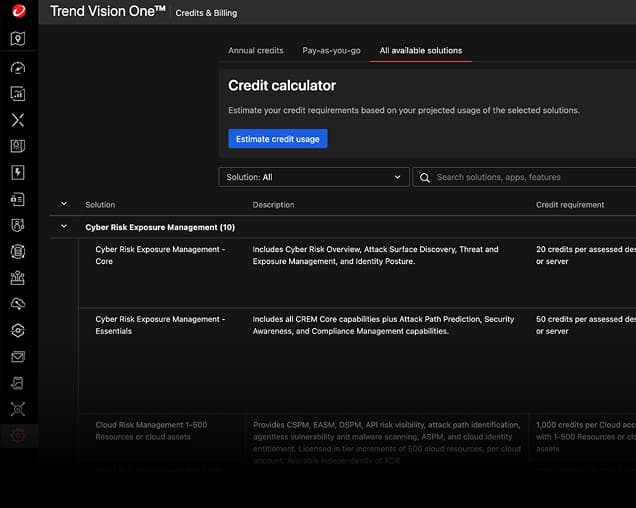Click the Estimate credit usage button
636x508 pixels.
(x=277, y=139)
